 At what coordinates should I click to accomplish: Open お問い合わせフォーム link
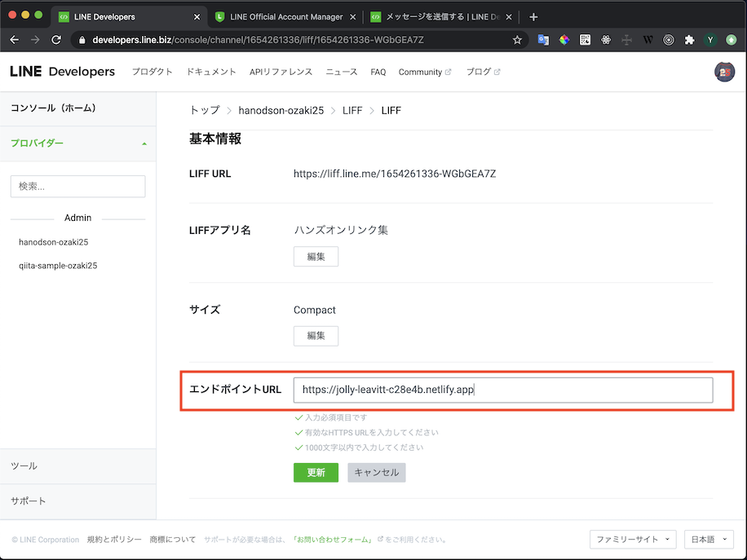coord(334,540)
